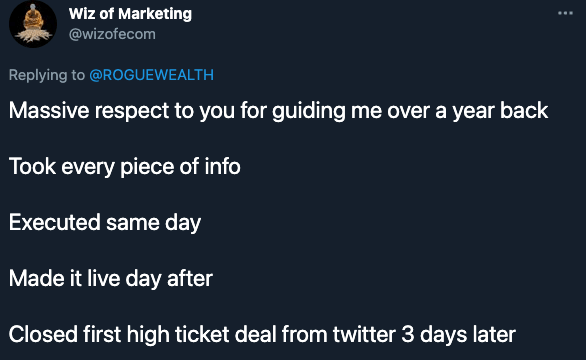Open the three-dot more options menu
Image resolution: width=586 pixels, height=360 pixels.
tap(565, 13)
